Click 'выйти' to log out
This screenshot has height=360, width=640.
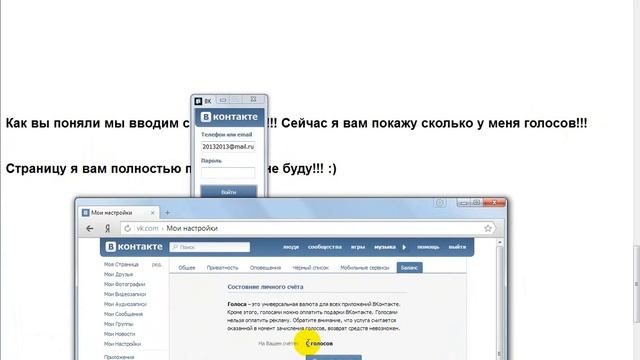(457, 247)
